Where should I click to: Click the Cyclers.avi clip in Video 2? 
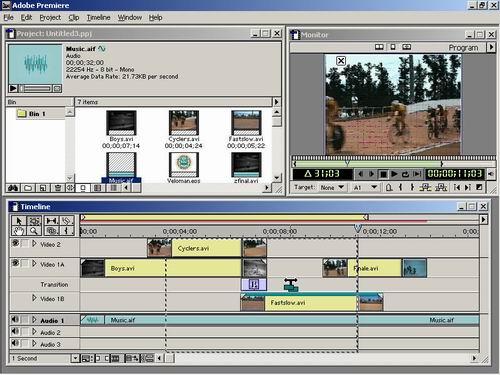coord(194,248)
